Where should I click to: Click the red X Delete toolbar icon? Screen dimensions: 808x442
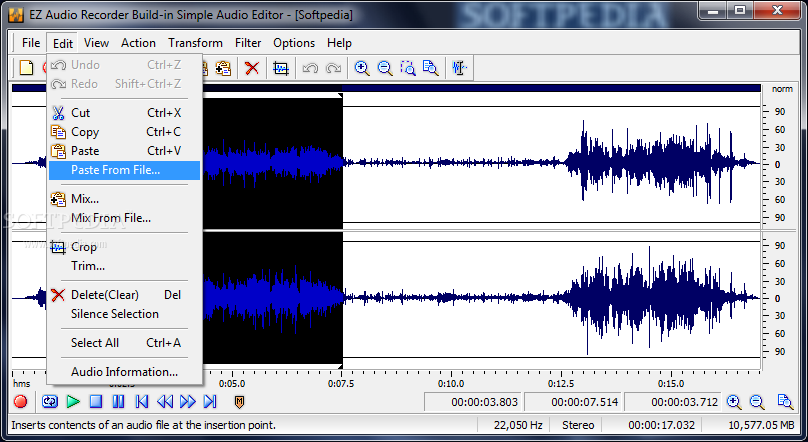click(x=252, y=67)
